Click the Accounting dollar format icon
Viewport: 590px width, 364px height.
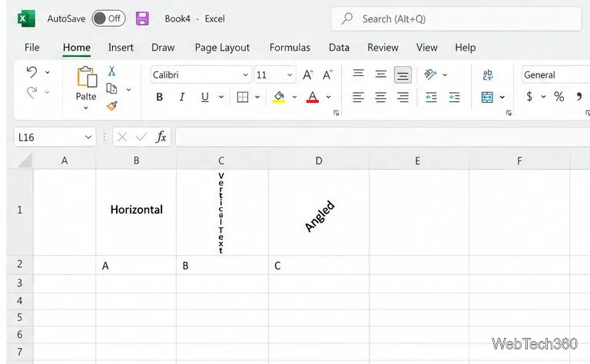(529, 97)
